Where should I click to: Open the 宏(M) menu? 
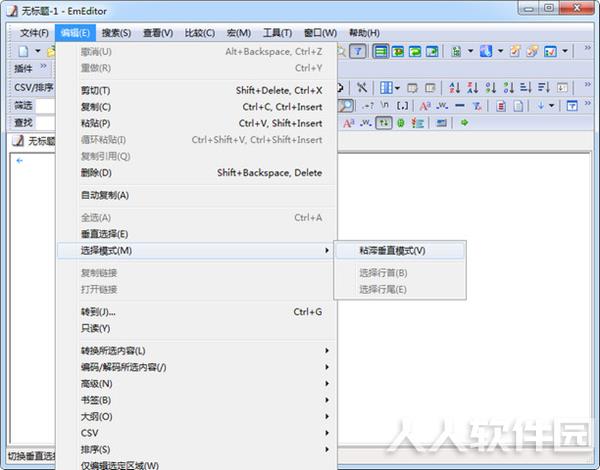tap(239, 33)
